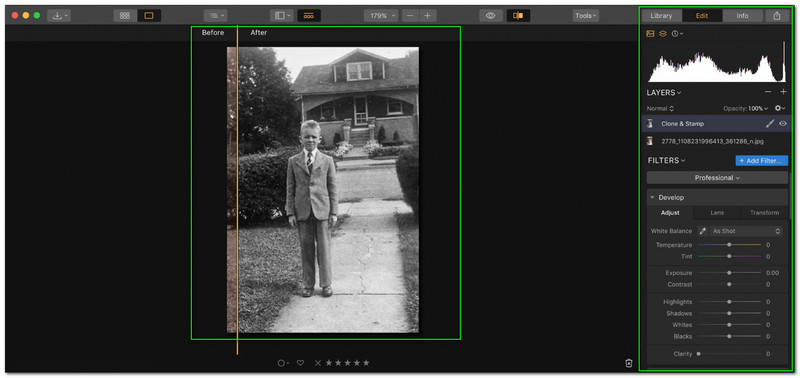Toggle the histogram panel icon

tap(650, 34)
